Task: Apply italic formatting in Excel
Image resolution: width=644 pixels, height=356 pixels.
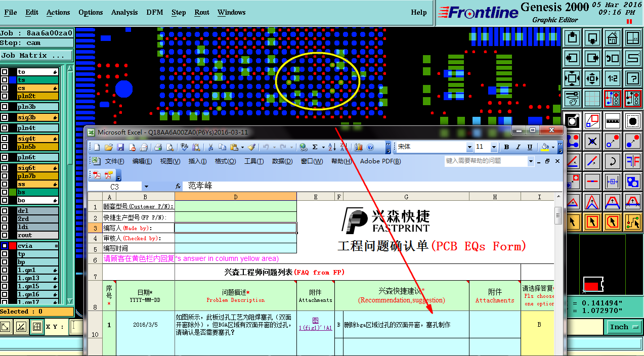Action: [518, 147]
